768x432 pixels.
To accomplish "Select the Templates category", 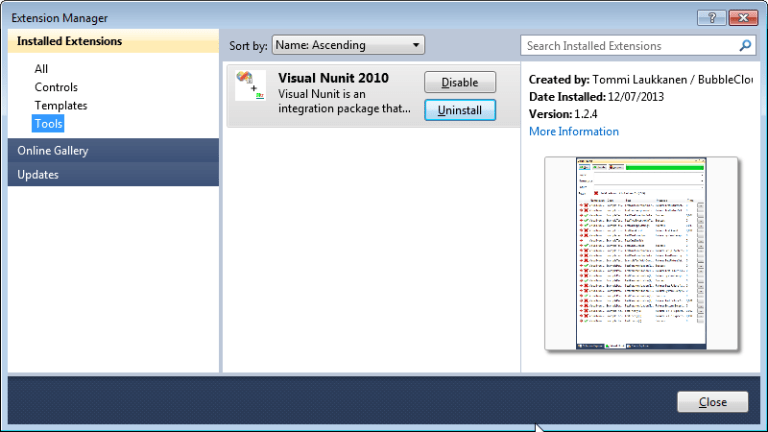I will (61, 105).
